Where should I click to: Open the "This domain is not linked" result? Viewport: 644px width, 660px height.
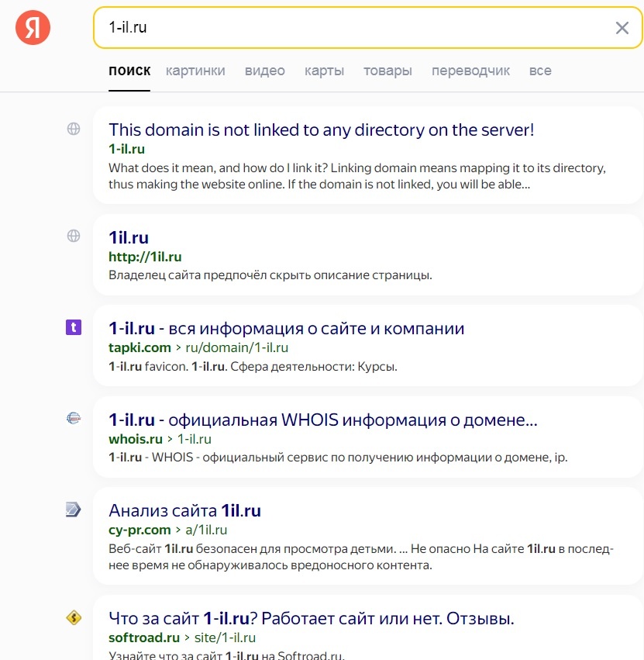[321, 130]
